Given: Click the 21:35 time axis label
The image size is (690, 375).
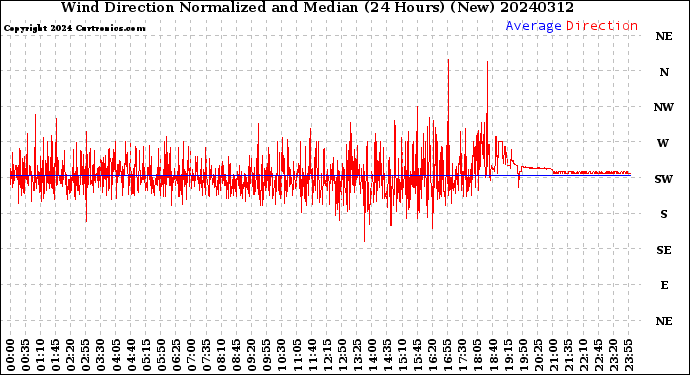Looking at the screenshot, I should [568, 355].
